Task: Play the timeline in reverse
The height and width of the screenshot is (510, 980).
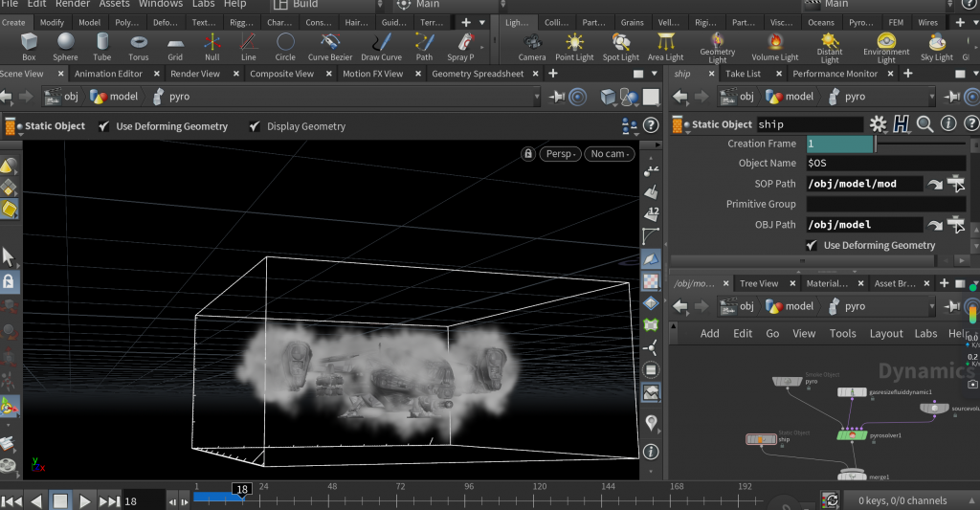Action: 36,500
